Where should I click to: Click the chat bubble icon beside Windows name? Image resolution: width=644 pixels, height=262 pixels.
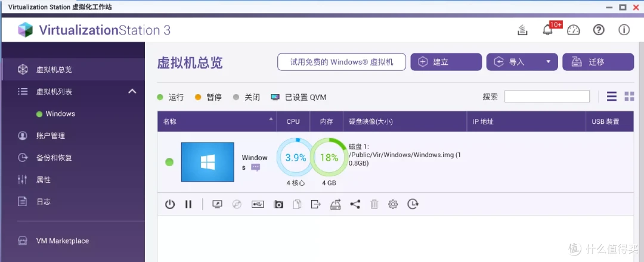pyautogui.click(x=256, y=167)
